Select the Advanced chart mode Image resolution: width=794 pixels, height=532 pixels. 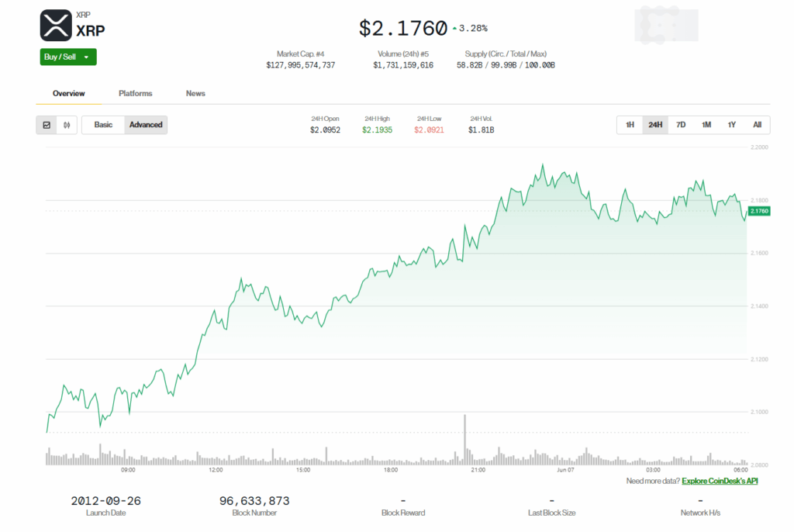pos(146,125)
